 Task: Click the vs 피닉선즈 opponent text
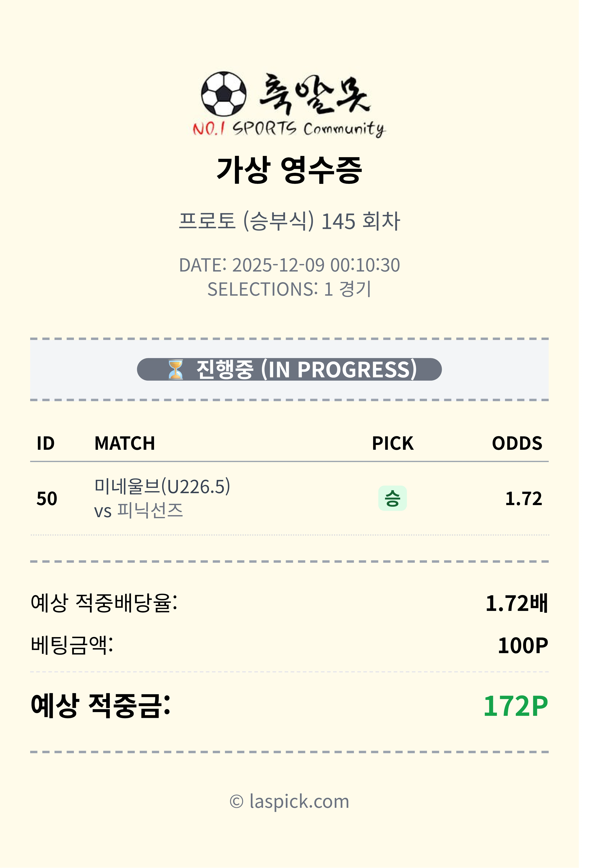point(139,511)
